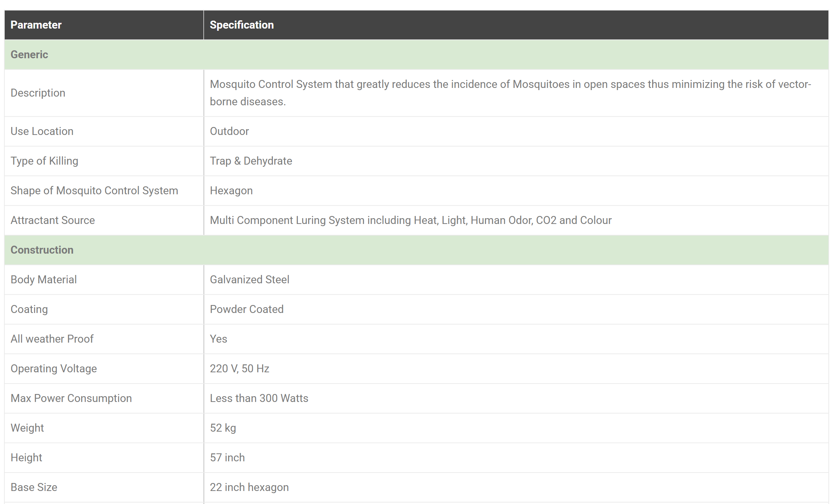
Task: Click the Less than 300 Watts value
Action: click(x=259, y=398)
